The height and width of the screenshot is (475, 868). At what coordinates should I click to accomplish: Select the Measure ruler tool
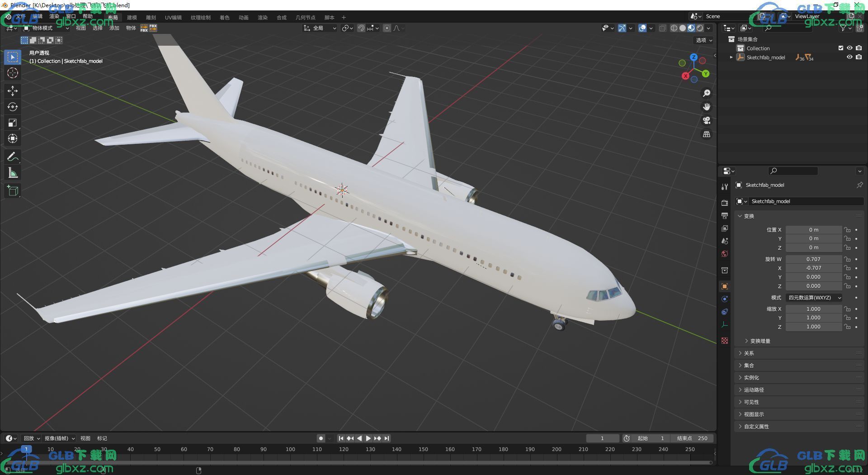(13, 173)
